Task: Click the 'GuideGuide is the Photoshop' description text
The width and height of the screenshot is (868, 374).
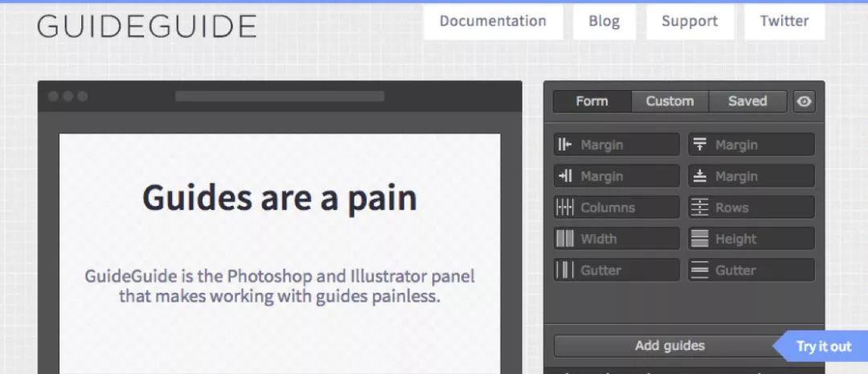Action: pos(280,286)
